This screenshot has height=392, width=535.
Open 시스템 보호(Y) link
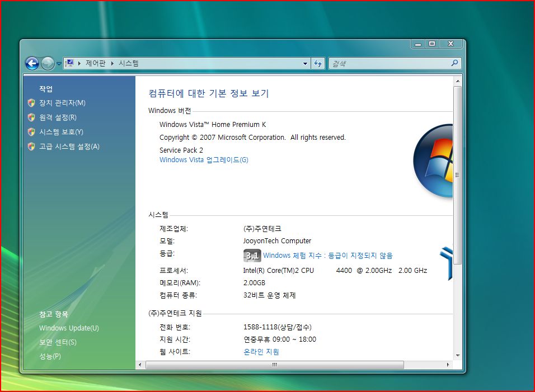coord(61,132)
